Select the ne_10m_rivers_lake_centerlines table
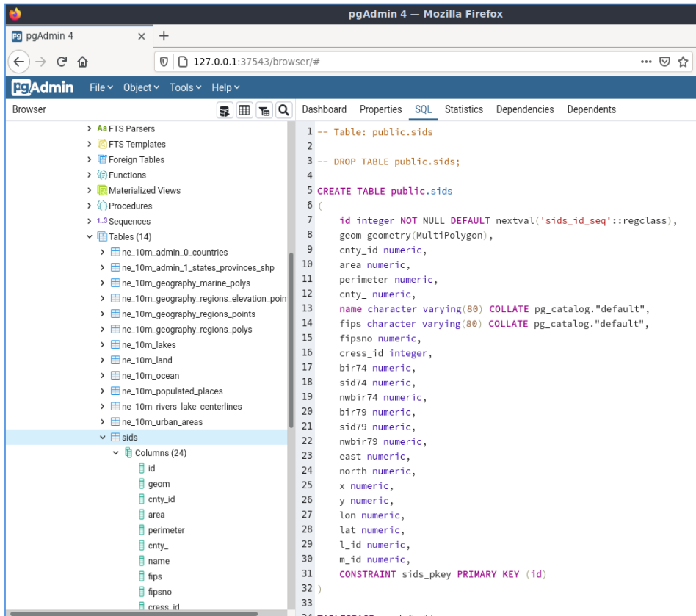Screen dimensions: 696x616 (x=181, y=407)
